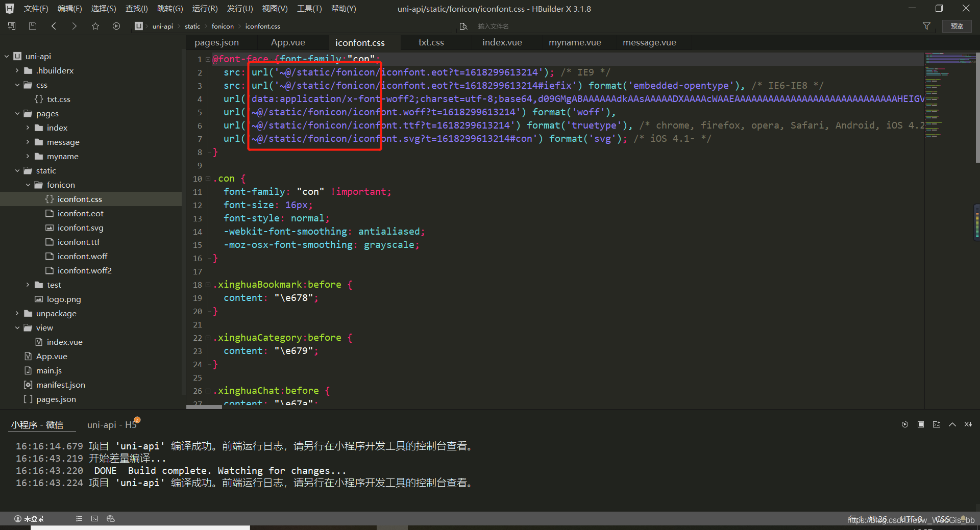The image size is (980, 530).
Task: Expand the index folder under pages
Action: coord(28,128)
